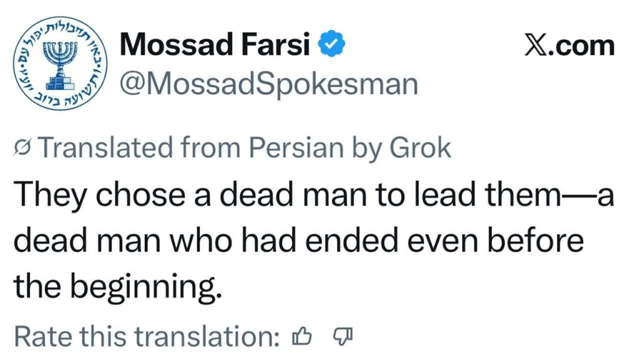Click the "Rate this translation:" label

(147, 337)
